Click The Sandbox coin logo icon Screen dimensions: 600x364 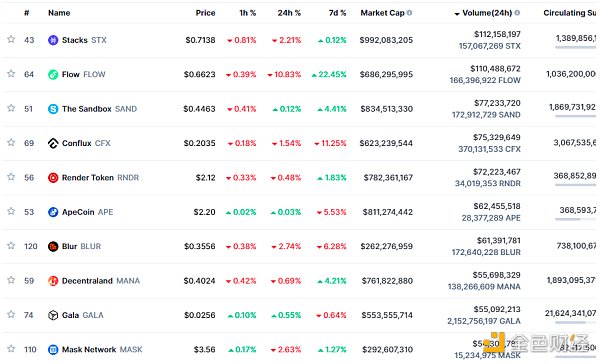(53, 109)
